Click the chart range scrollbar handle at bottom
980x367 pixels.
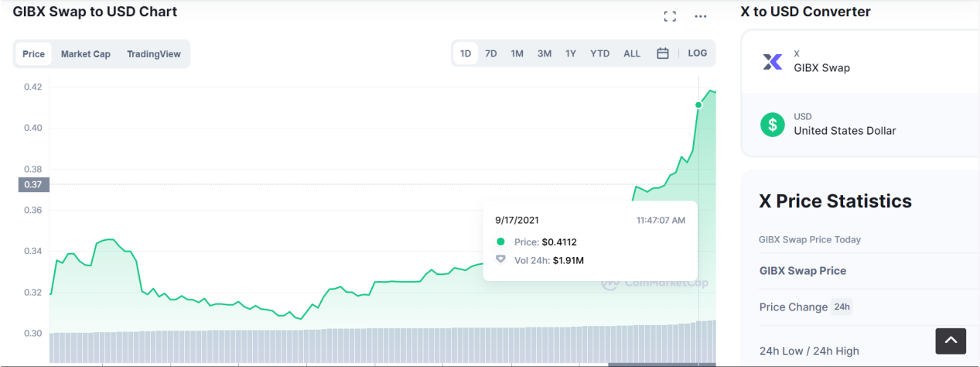[662, 365]
